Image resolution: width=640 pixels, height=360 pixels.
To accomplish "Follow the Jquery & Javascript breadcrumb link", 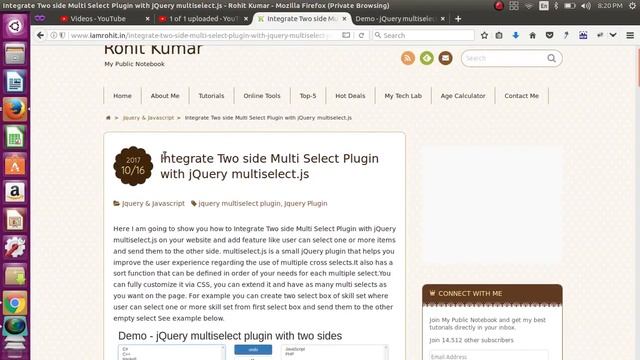I will 148,118.
